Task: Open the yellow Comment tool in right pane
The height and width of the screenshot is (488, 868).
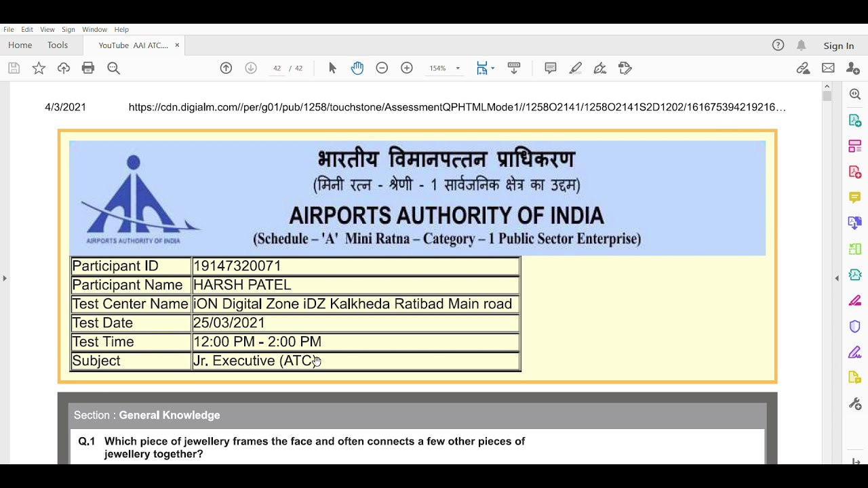Action: tap(855, 197)
